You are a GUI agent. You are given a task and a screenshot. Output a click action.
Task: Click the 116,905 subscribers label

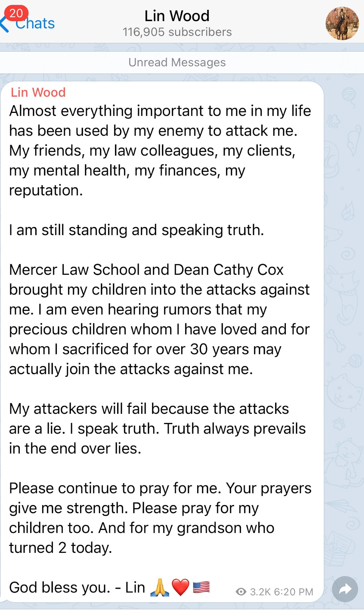tap(177, 32)
